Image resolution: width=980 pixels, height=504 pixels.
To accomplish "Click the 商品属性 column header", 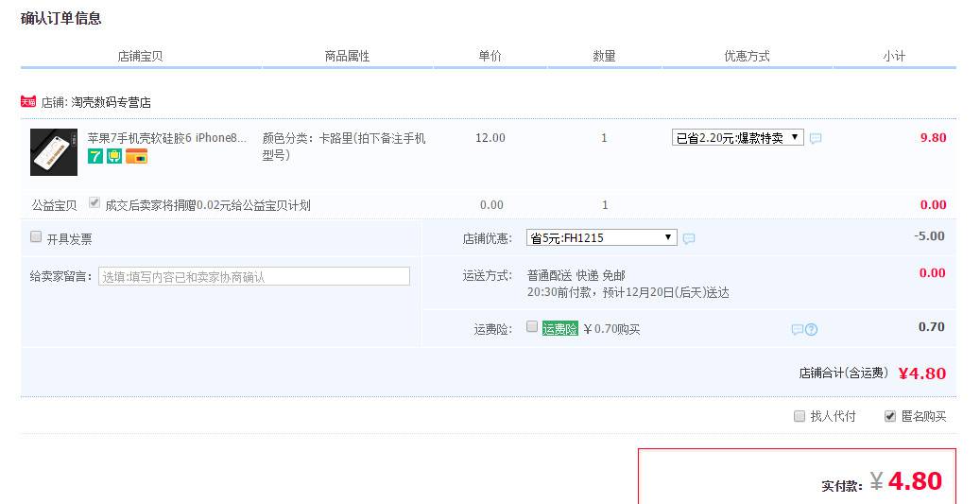I will (x=347, y=56).
